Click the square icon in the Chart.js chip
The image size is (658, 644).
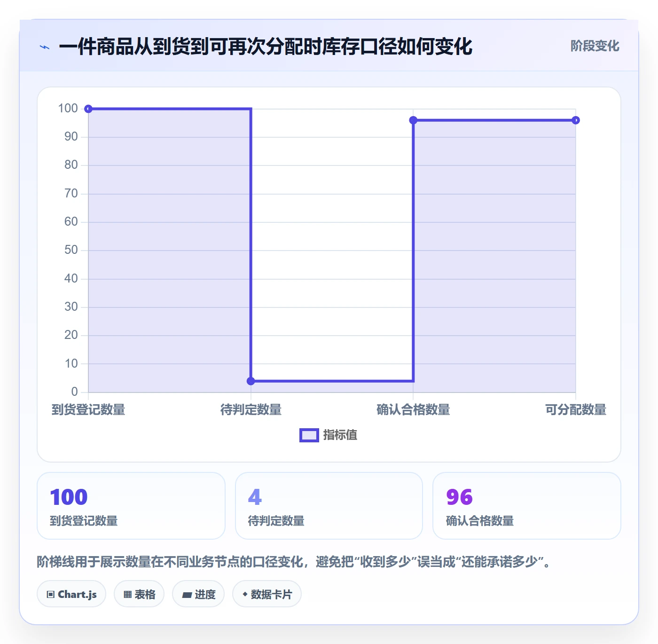pos(51,595)
